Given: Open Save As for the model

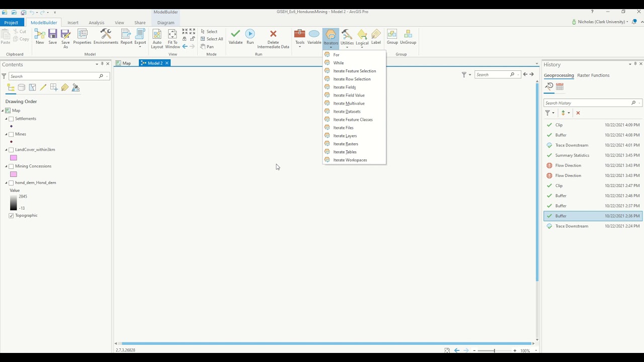Looking at the screenshot, I should [x=65, y=38].
